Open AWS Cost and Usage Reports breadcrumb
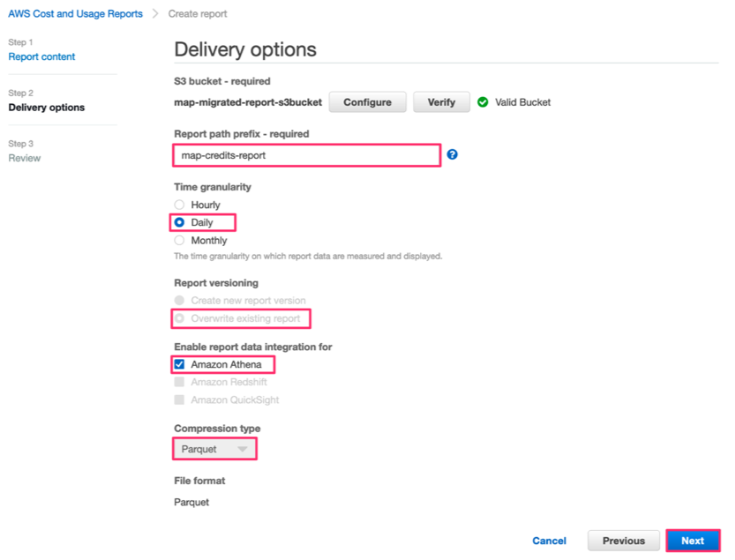This screenshot has width=735, height=560. pyautogui.click(x=76, y=13)
